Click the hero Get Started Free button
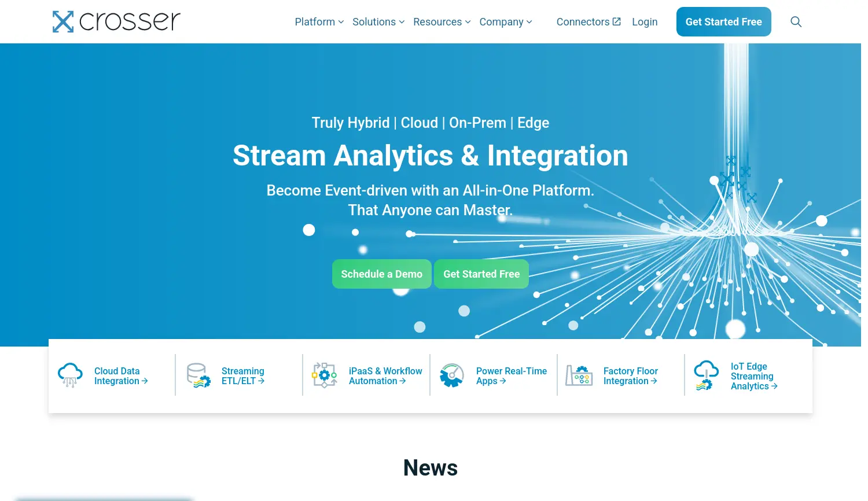868x501 pixels. point(481,274)
